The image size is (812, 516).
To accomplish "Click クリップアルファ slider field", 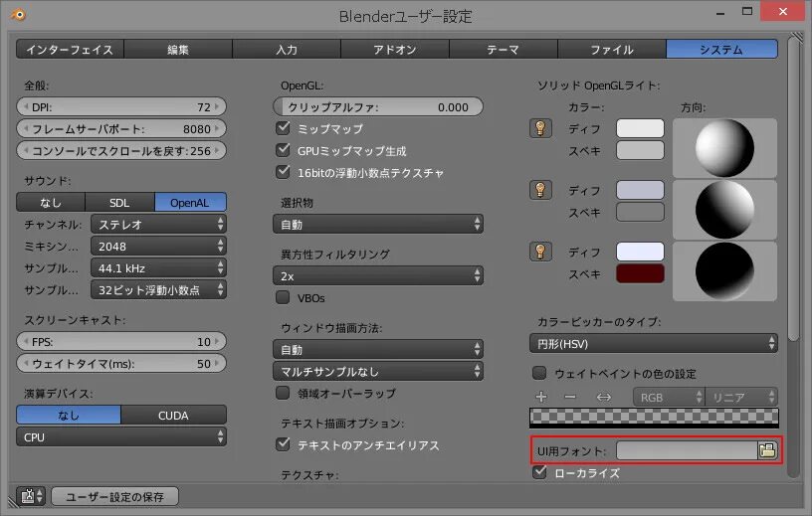I will point(378,106).
